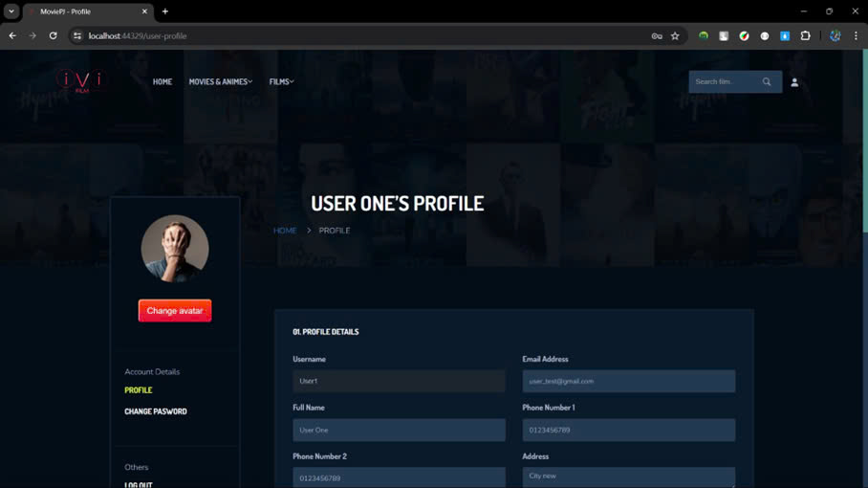Screen dimensions: 868x488
Task: Click the Email Address field
Action: [629, 381]
